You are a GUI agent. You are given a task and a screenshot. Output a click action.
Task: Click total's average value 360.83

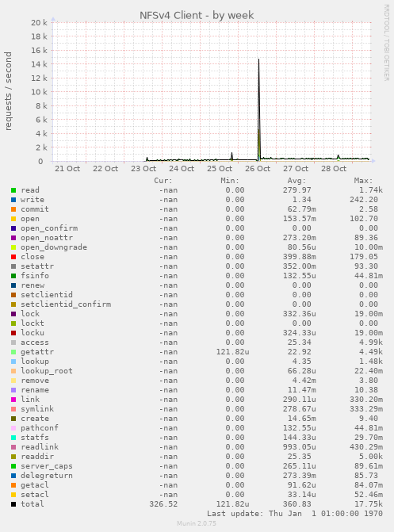pyautogui.click(x=297, y=503)
